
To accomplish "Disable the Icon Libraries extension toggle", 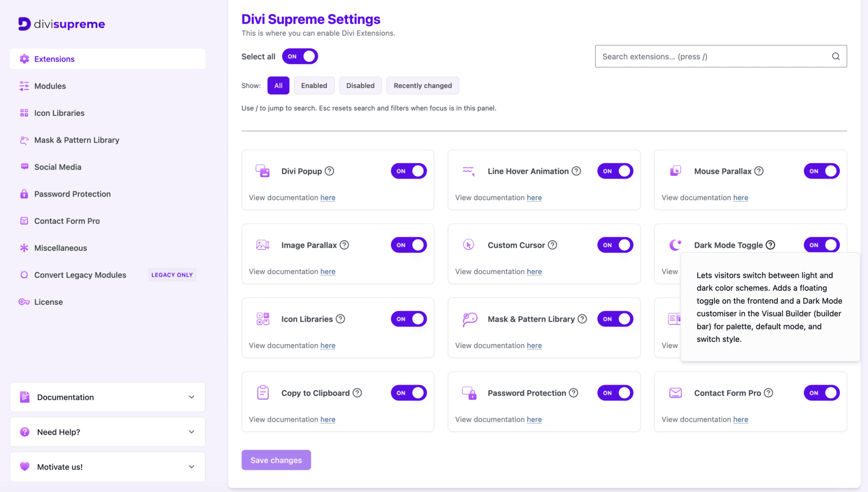I will pos(409,319).
